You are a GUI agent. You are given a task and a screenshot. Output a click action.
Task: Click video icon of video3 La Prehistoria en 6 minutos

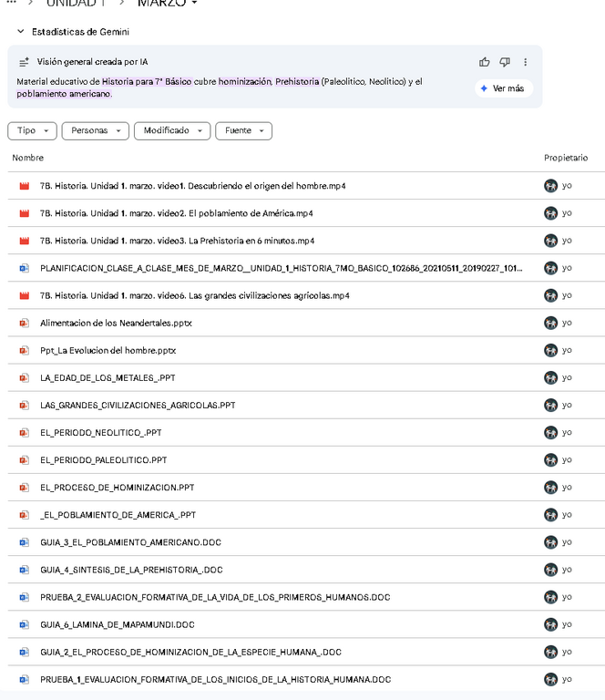pos(25,241)
